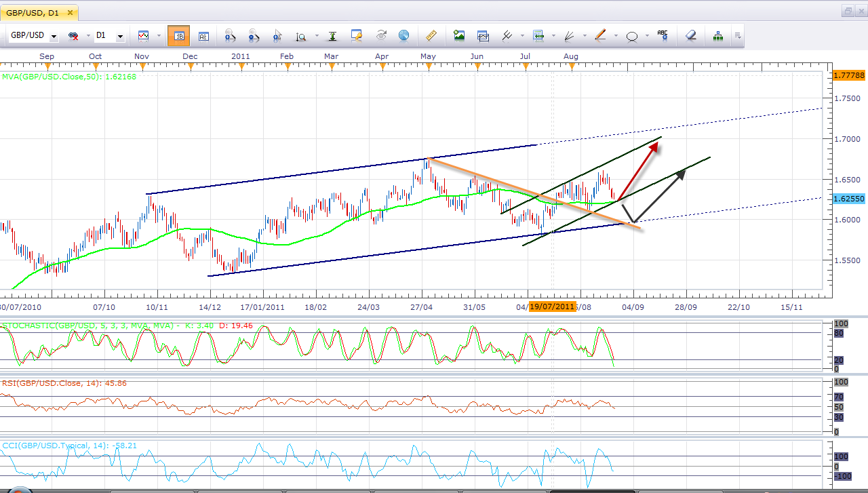Image resolution: width=868 pixels, height=493 pixels.
Task: Click the 27/04 date on time axis
Action: click(x=422, y=307)
